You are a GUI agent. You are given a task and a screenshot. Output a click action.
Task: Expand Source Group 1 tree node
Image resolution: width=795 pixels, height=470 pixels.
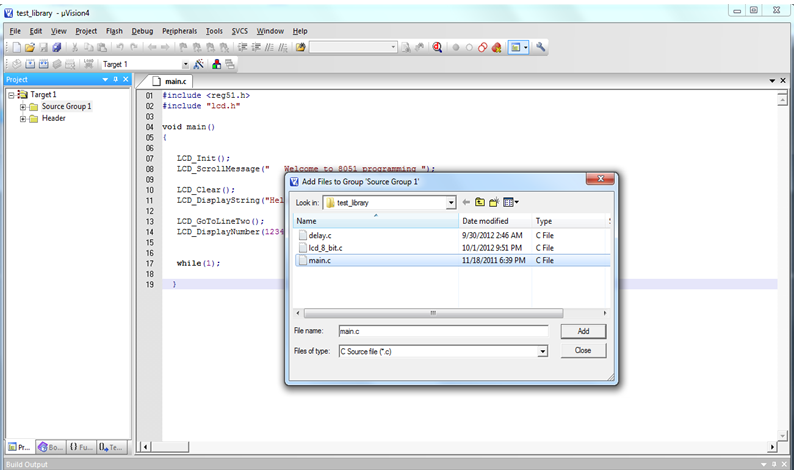tap(23, 107)
